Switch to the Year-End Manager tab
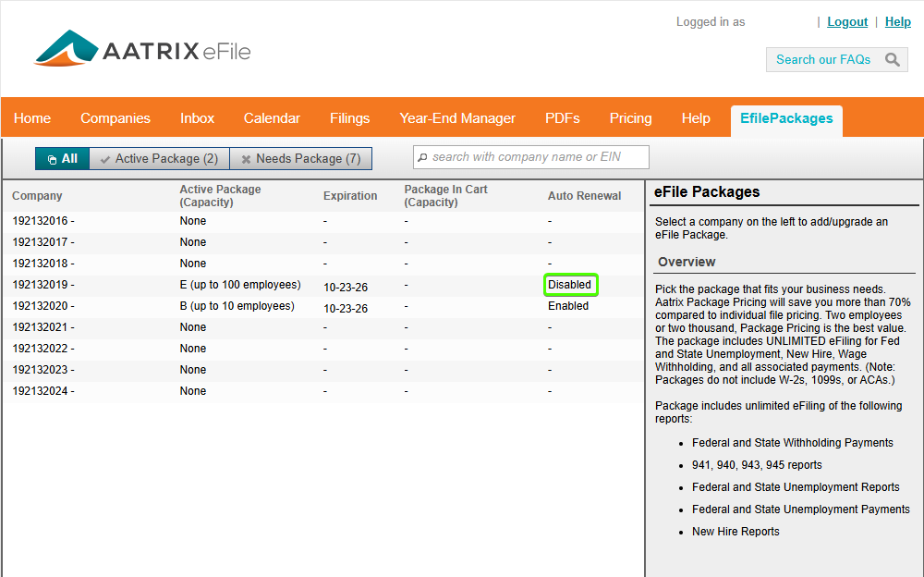The width and height of the screenshot is (924, 577). (457, 118)
